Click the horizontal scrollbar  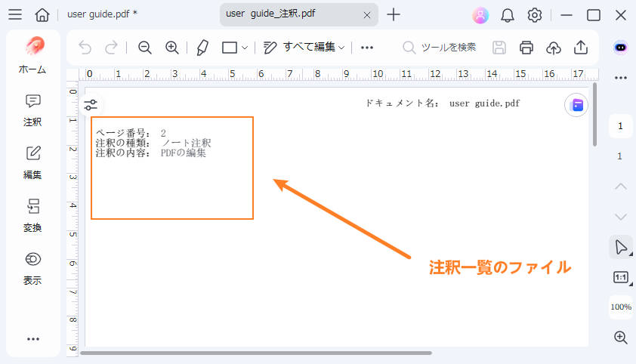(x=256, y=353)
